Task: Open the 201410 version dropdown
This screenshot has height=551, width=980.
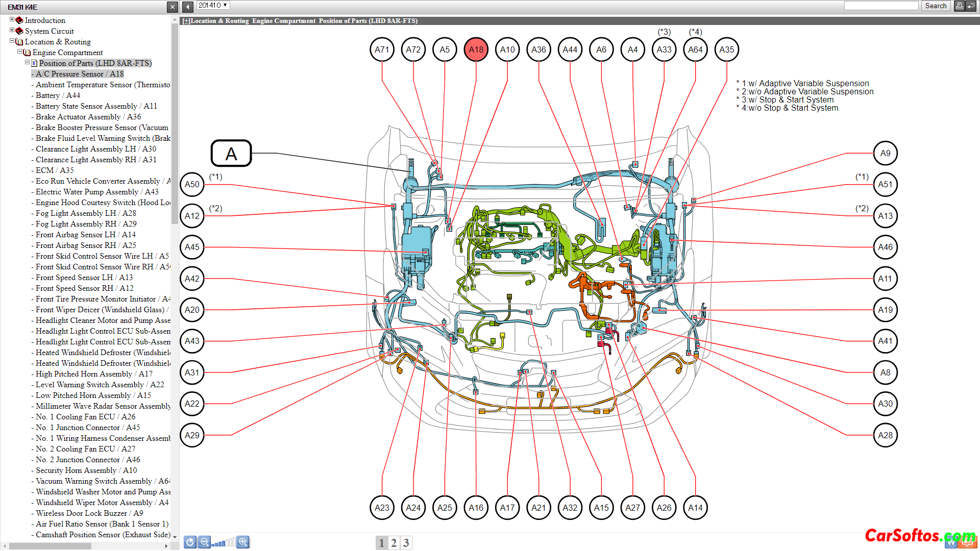Action: pos(213,6)
